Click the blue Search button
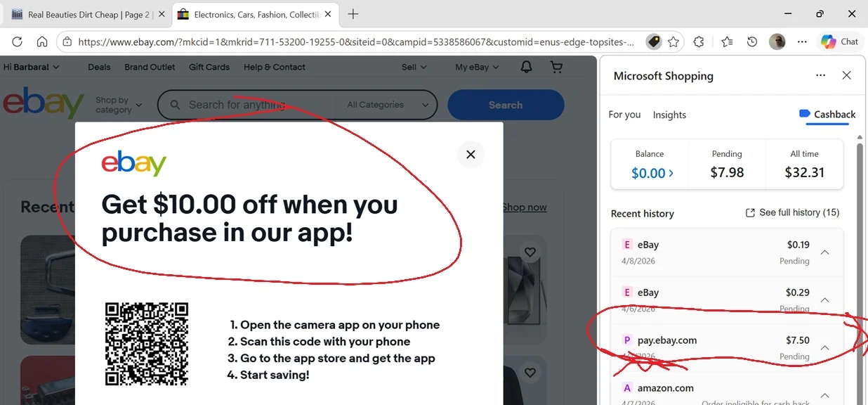Image resolution: width=868 pixels, height=405 pixels. click(506, 105)
